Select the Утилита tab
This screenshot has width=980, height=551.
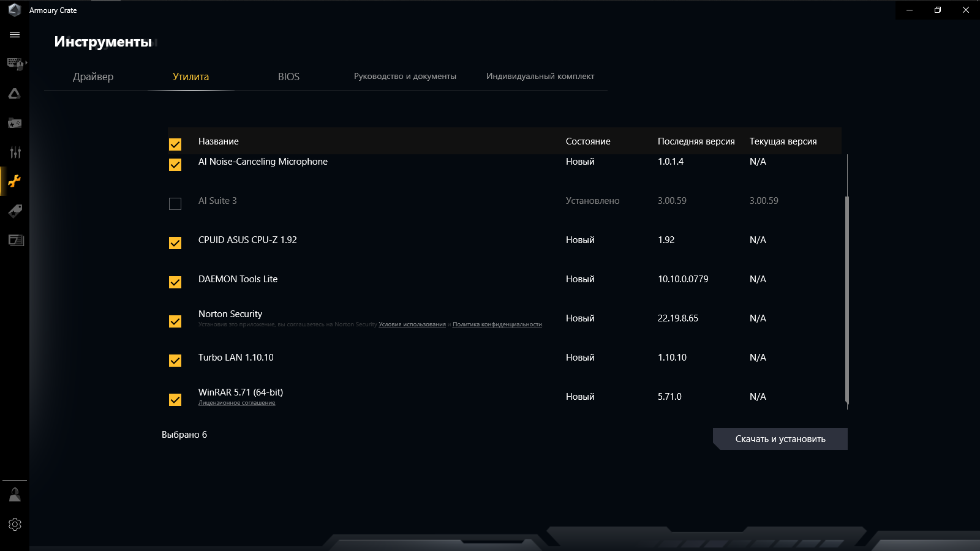(191, 77)
